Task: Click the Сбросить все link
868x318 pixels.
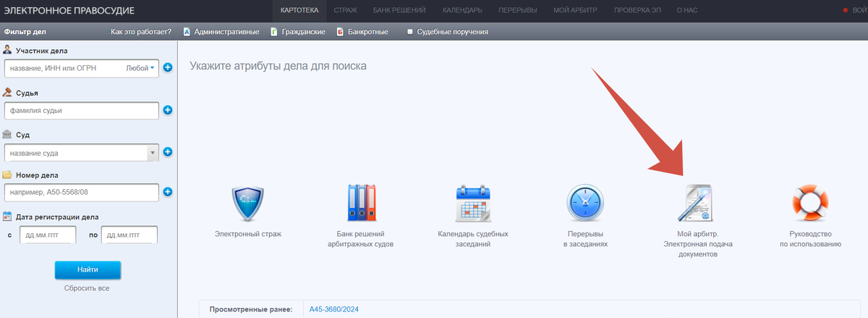Action: [x=87, y=288]
